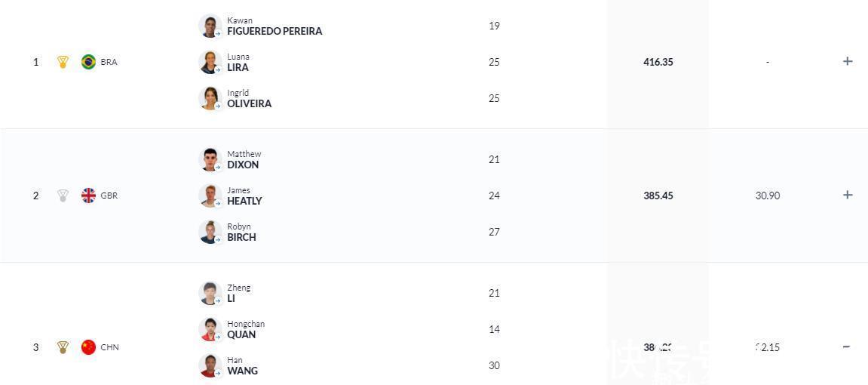This screenshot has width=868, height=385.
Task: Open Ingrid Oliveira's athlete photo
Action: click(210, 99)
